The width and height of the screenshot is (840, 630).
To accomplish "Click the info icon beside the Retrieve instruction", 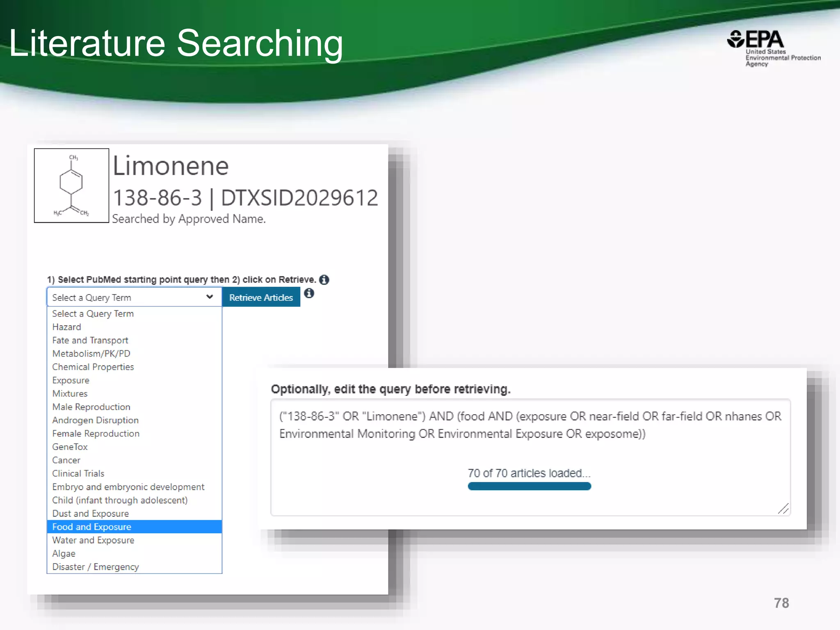I will coord(324,280).
